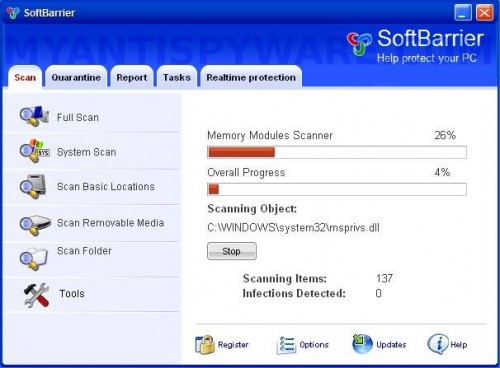The height and width of the screenshot is (368, 500).
Task: Click the Scan Folder icon
Action: pos(34,258)
